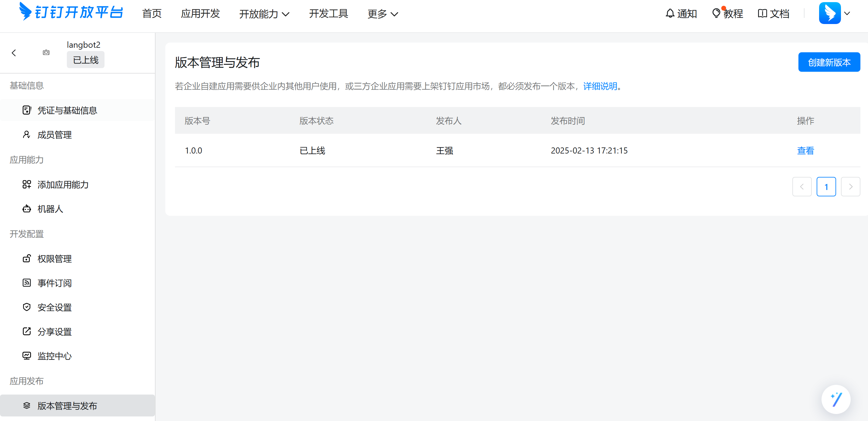Click the notification bell icon
The height and width of the screenshot is (421, 868).
(670, 13)
